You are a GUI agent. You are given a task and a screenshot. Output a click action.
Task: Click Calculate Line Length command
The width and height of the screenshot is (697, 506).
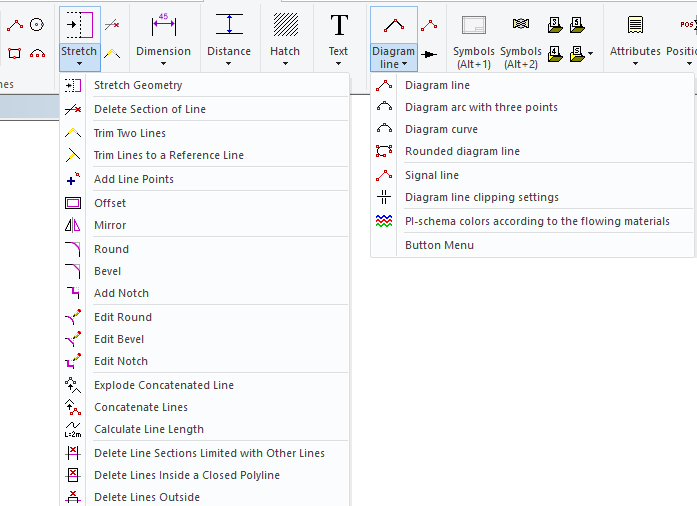148,429
